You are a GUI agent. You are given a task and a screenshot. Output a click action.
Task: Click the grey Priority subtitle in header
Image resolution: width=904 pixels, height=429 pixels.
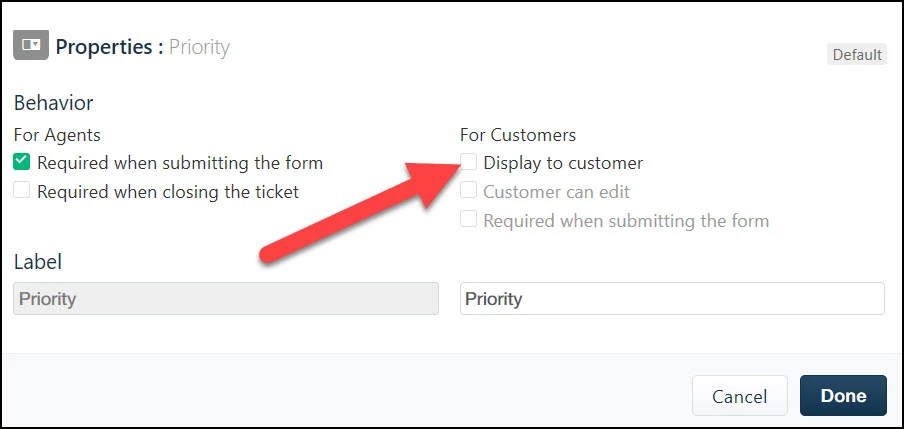[199, 48]
